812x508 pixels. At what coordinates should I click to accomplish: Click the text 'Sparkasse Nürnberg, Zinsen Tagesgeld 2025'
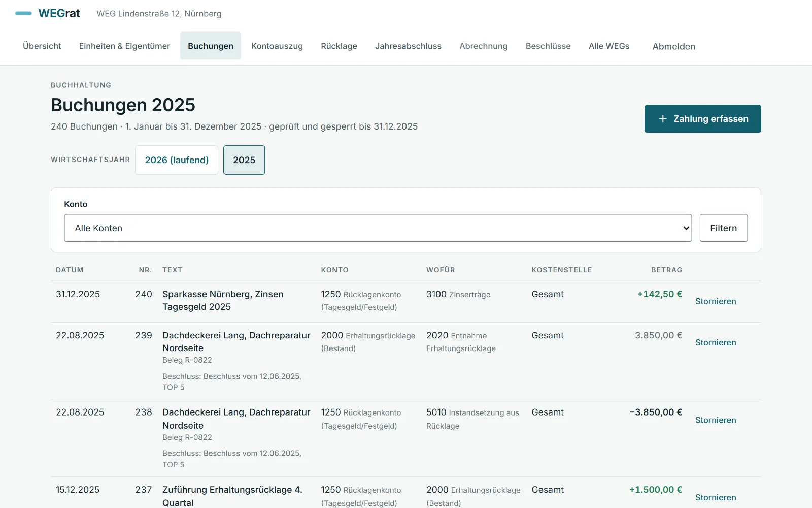[223, 300]
